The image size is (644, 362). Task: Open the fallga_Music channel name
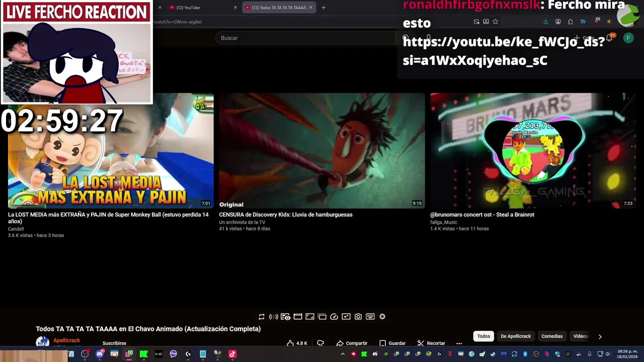(x=444, y=222)
